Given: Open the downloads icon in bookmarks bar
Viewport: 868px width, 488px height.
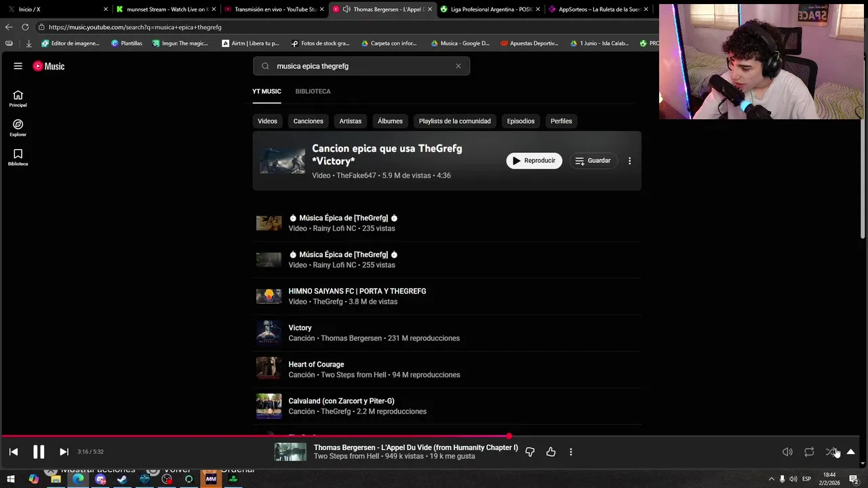Looking at the screenshot, I should click(x=28, y=43).
